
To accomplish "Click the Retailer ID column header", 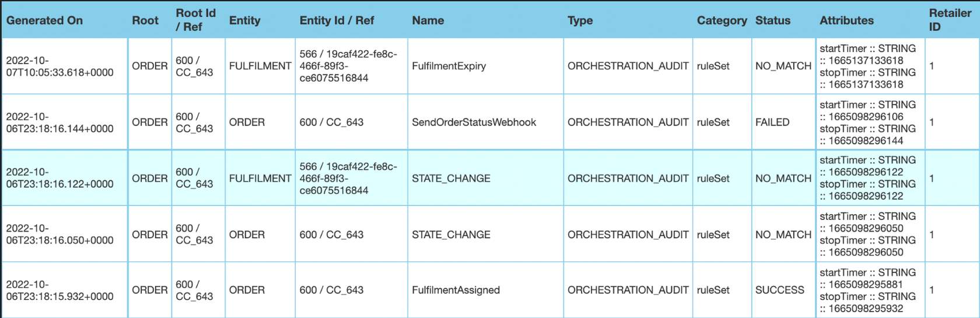I will point(950,20).
